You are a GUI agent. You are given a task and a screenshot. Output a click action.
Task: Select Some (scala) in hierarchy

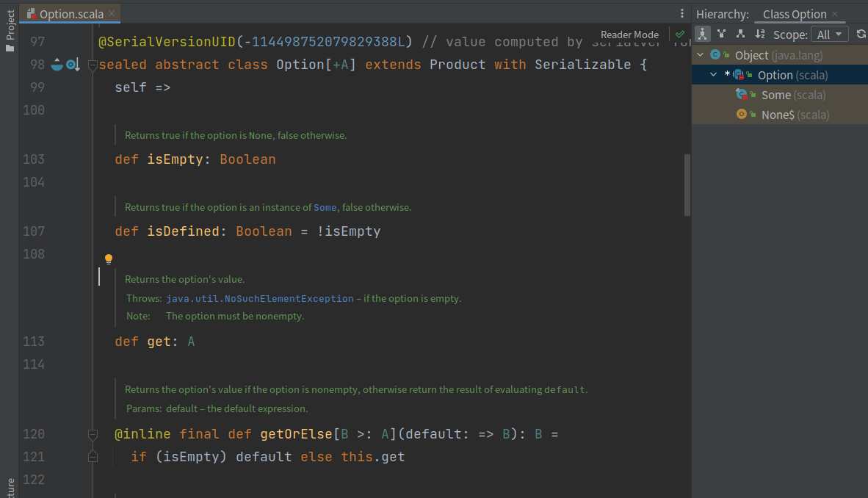coord(779,95)
